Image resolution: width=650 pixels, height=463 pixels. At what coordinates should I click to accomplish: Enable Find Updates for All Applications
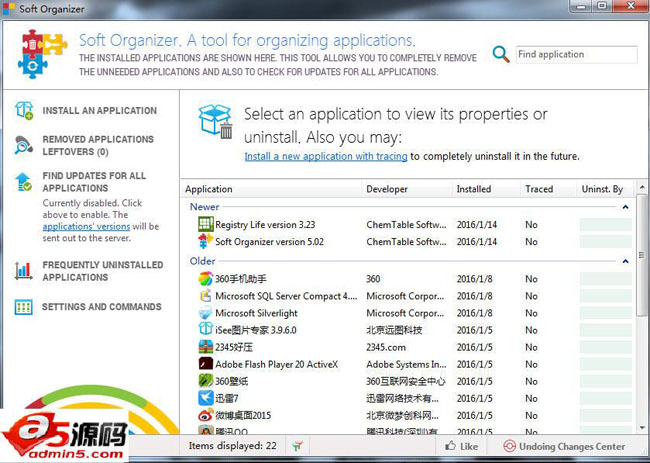click(94, 182)
